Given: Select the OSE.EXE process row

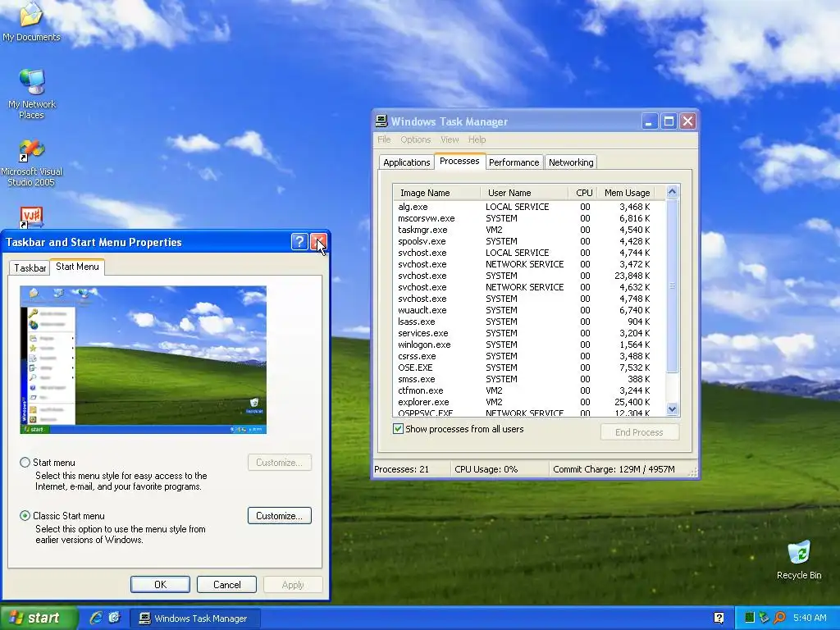Looking at the screenshot, I should pos(529,367).
